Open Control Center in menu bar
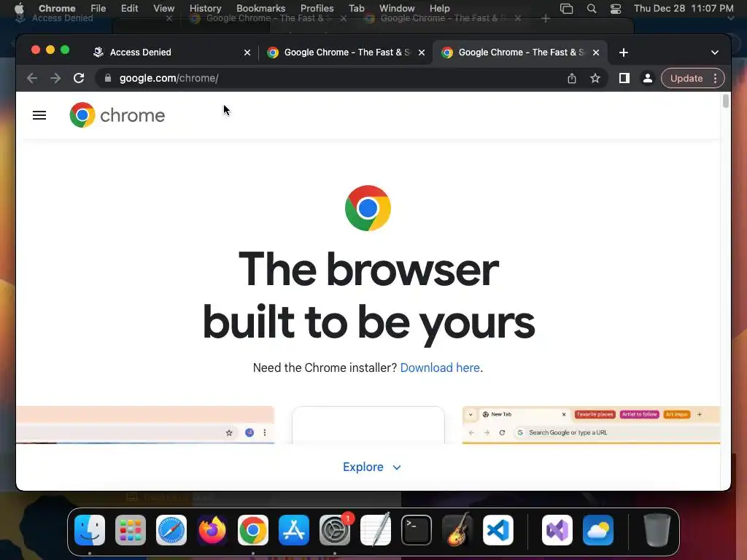Viewport: 747px width, 560px height. point(616,8)
